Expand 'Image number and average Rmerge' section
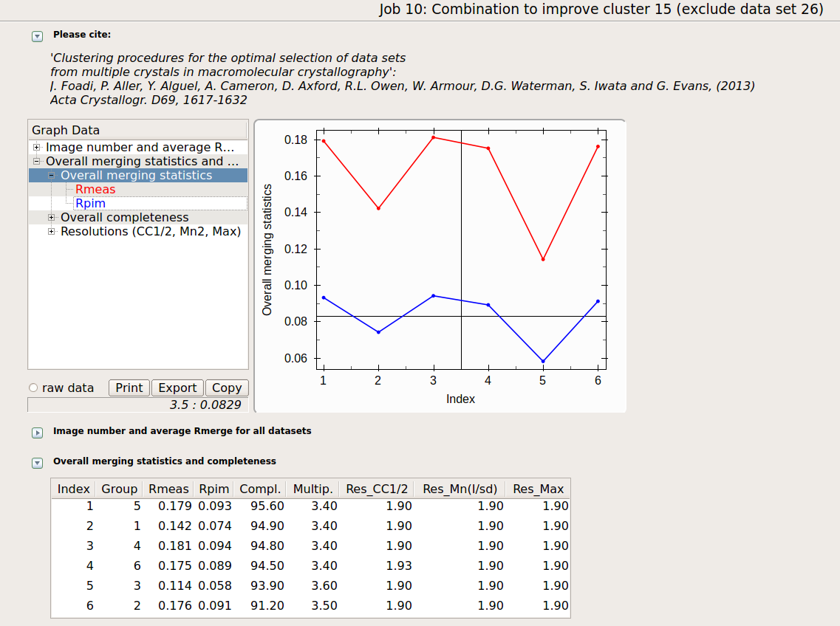 tap(37, 432)
